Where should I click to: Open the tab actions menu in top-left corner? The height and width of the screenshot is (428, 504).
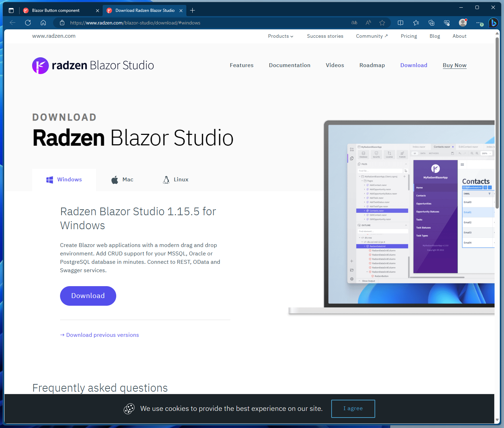pyautogui.click(x=11, y=10)
